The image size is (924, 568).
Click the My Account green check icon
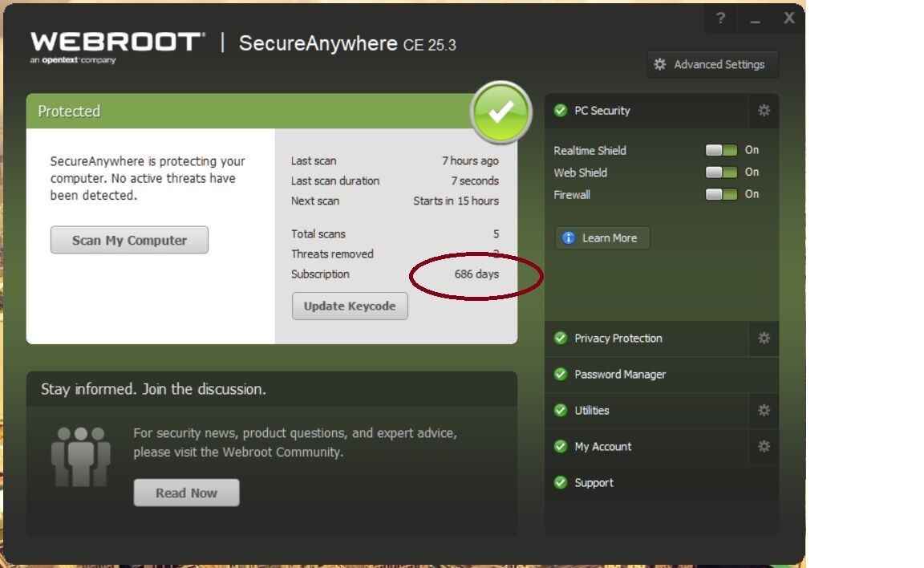[561, 447]
